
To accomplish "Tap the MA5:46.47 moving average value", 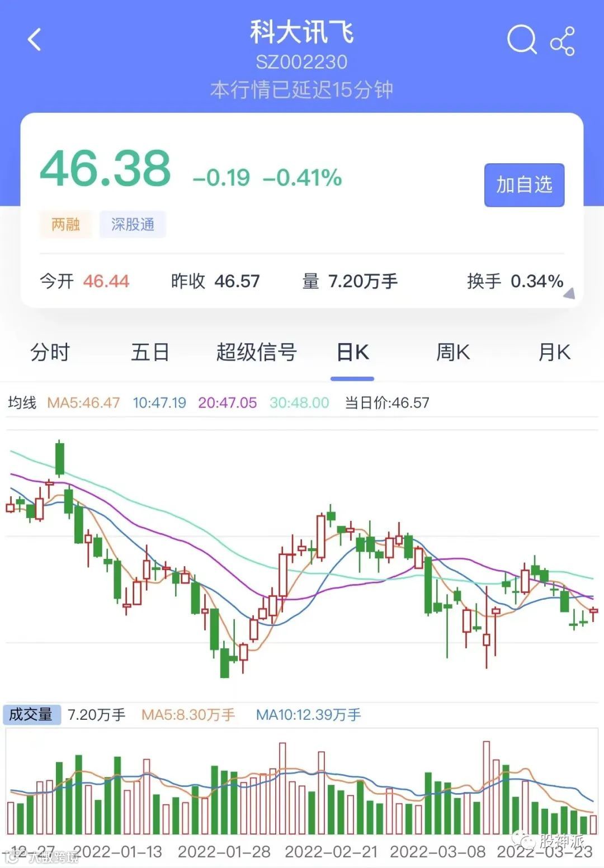I will click(83, 402).
